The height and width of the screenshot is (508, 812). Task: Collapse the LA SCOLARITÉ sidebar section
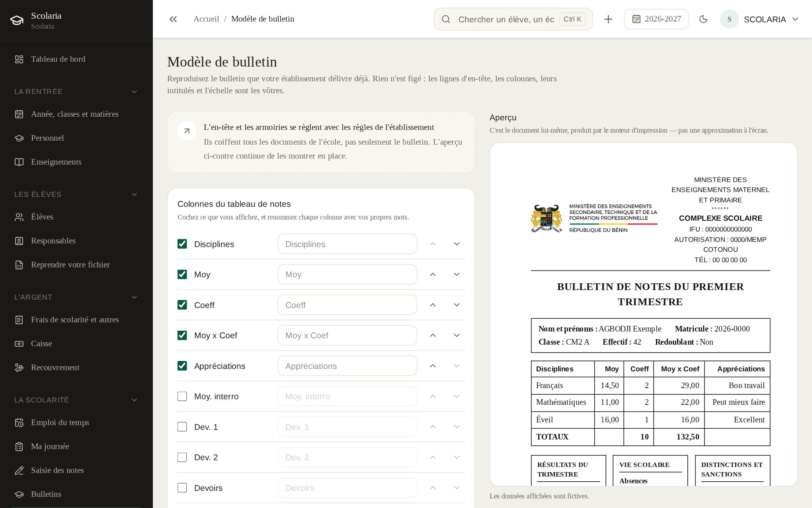point(76,400)
